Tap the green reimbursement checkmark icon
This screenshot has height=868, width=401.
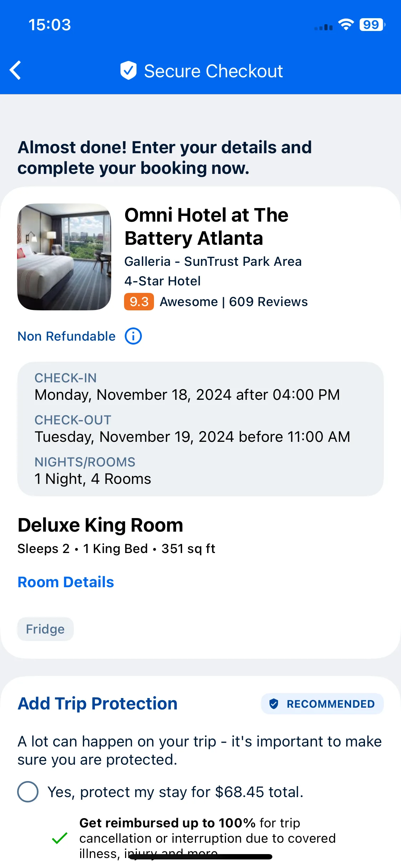[60, 838]
